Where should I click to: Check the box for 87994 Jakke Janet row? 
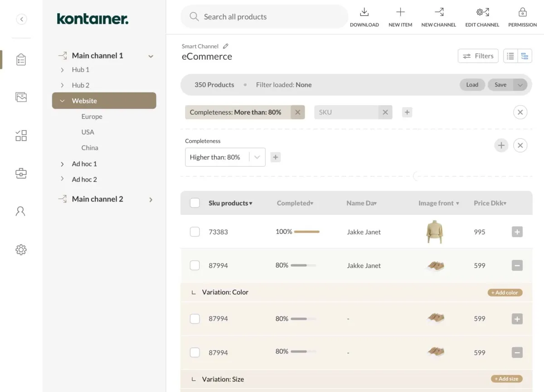(x=195, y=266)
